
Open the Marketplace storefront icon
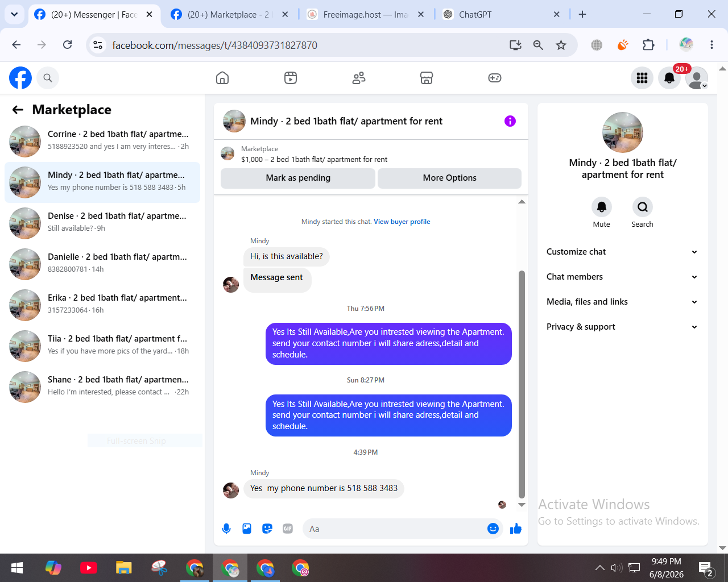click(427, 78)
